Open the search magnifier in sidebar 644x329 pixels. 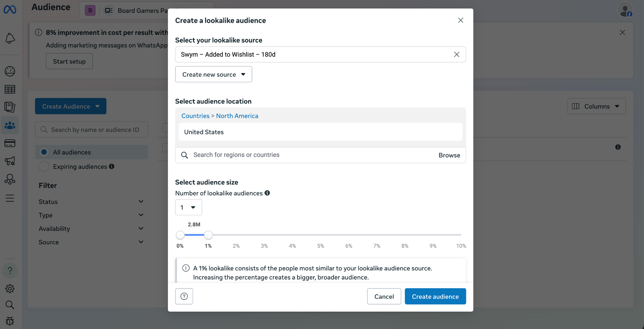click(10, 305)
